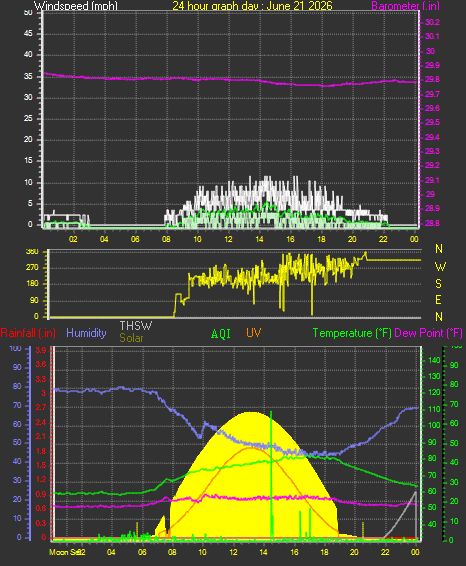
Task: Click the 'Barometer (.in)' axis title
Action: [406, 6]
